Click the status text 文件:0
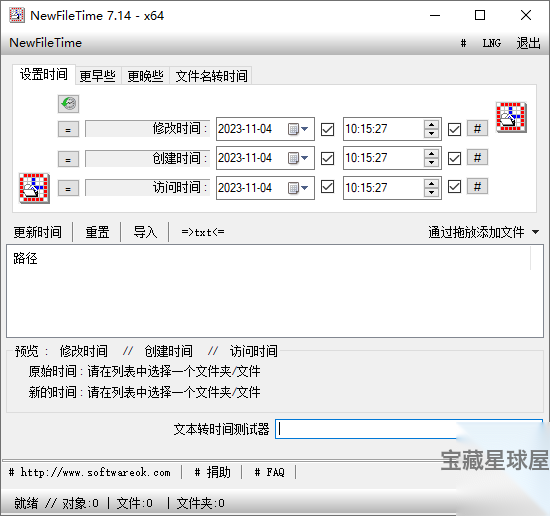This screenshot has width=550, height=516. tap(134, 503)
